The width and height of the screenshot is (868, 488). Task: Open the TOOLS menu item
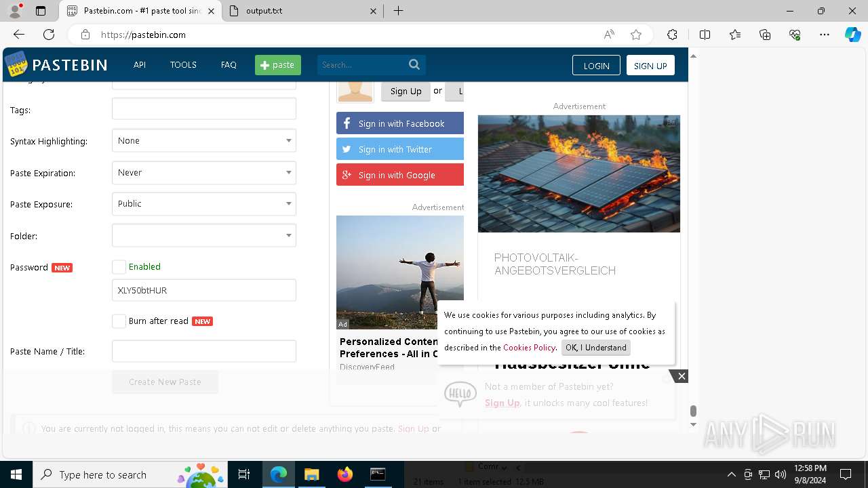[x=183, y=65]
